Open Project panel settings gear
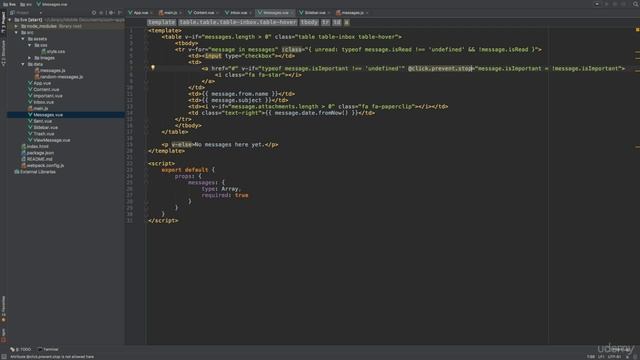The height and width of the screenshot is (360, 640). 111,13
